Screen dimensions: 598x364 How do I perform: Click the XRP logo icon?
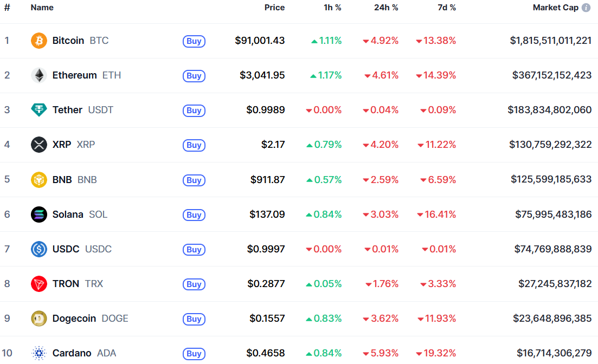(x=39, y=145)
